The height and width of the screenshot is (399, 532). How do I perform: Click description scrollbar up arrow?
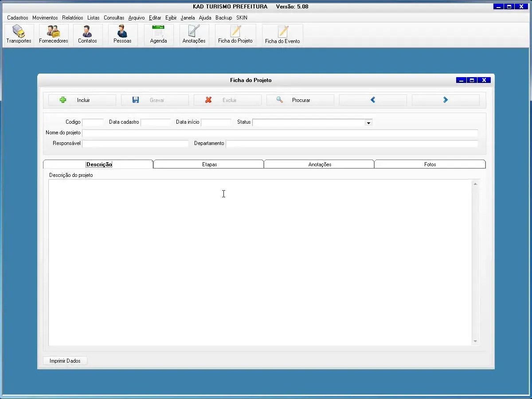475,184
